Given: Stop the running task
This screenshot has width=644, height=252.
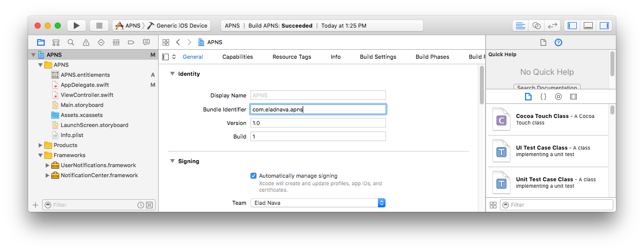Looking at the screenshot, I should (99, 26).
